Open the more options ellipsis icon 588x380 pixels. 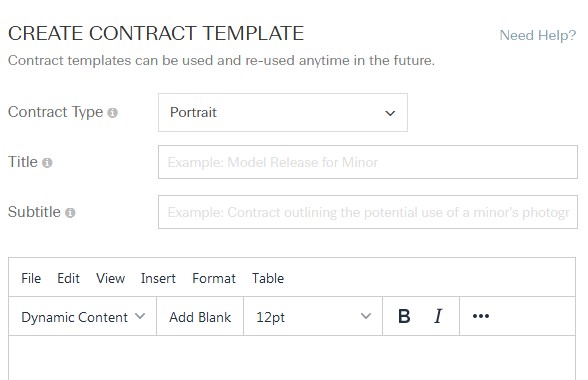coord(481,316)
